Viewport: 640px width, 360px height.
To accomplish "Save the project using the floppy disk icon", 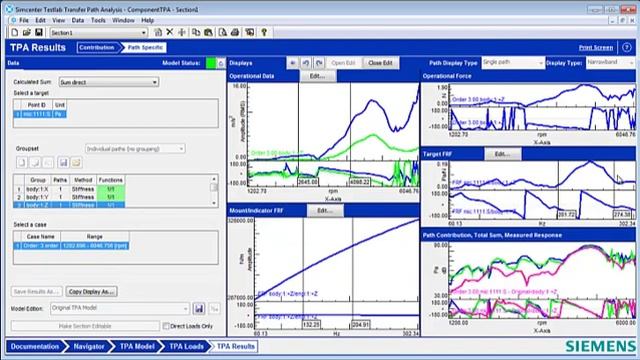I will 39,32.
